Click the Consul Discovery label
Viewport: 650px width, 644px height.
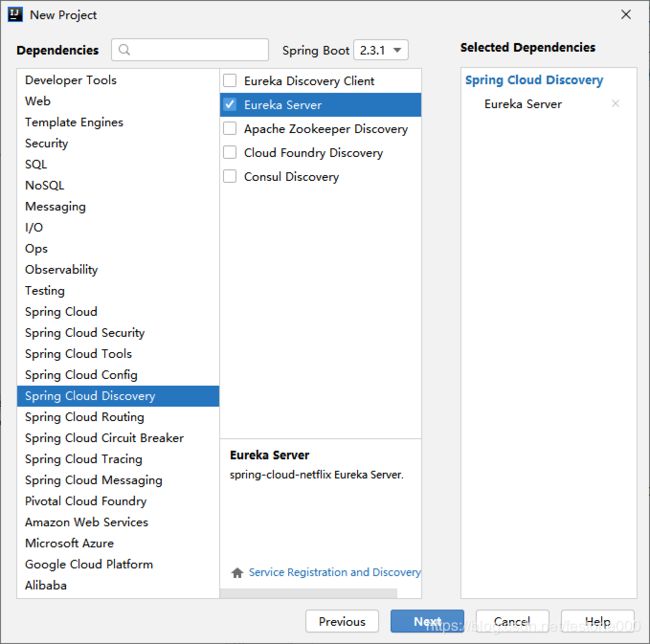[x=291, y=177]
